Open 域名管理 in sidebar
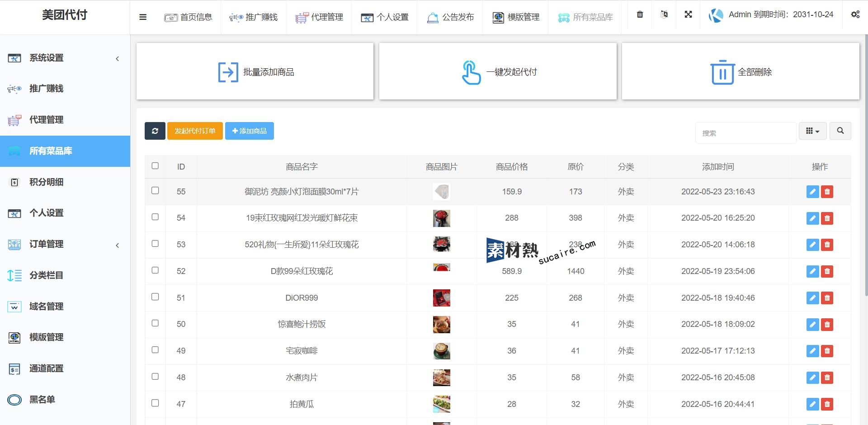This screenshot has height=425, width=868. 65,307
